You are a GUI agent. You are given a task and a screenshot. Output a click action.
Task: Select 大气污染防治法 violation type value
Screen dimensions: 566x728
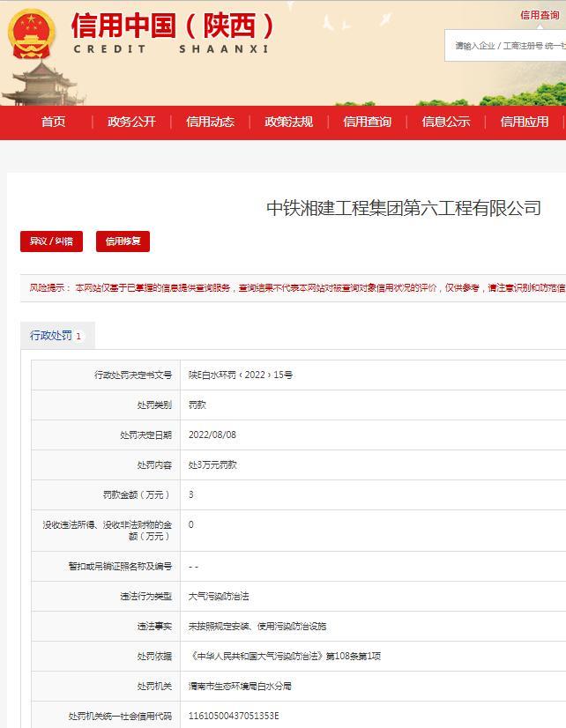coord(219,596)
